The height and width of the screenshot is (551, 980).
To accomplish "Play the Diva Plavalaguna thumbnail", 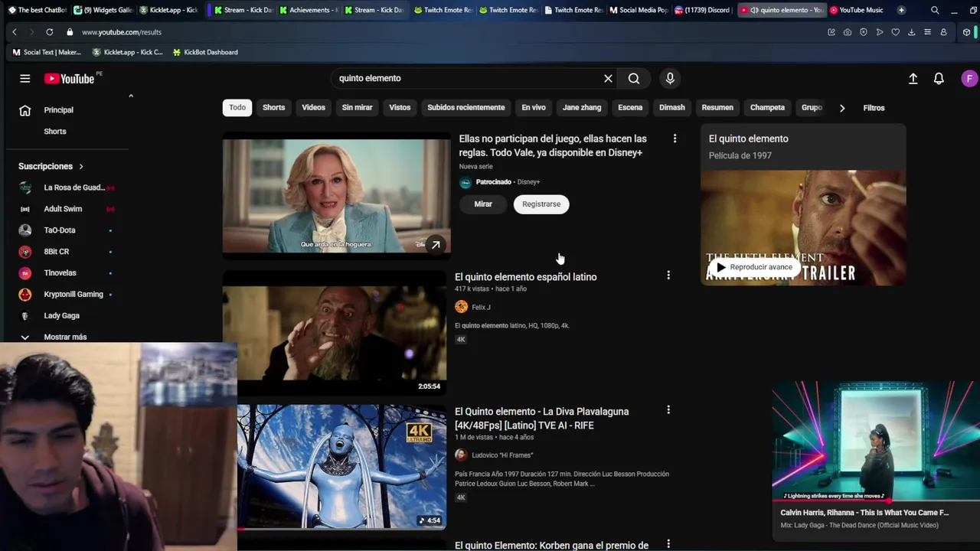I will coord(341,467).
